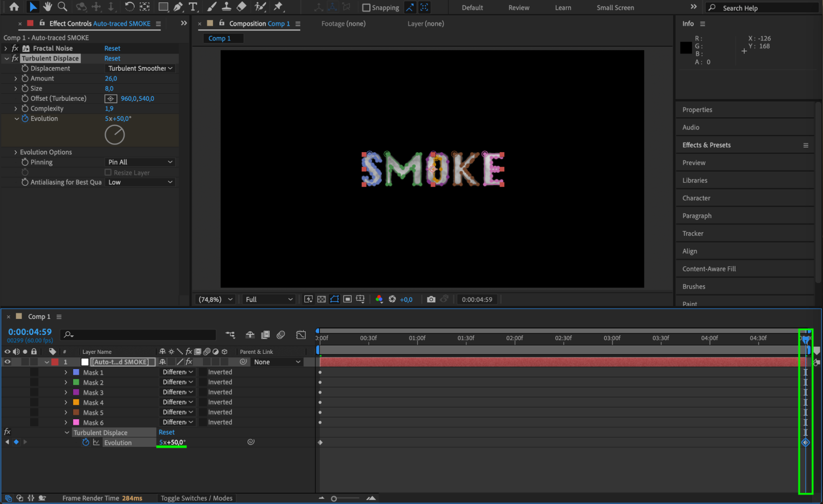Select the Zoom tool in toolbar
The height and width of the screenshot is (504, 823).
(x=62, y=7)
